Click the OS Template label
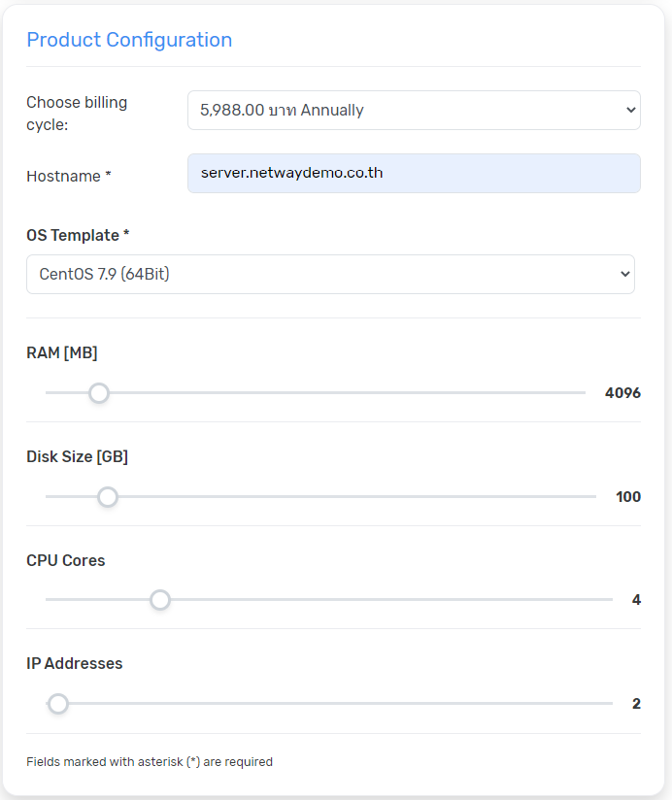The image size is (672, 800). click(78, 236)
